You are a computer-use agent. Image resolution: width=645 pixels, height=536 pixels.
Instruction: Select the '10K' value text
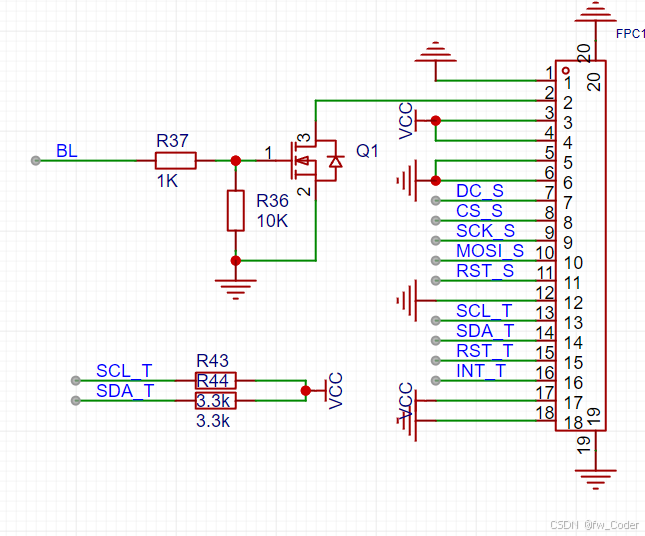point(272,221)
